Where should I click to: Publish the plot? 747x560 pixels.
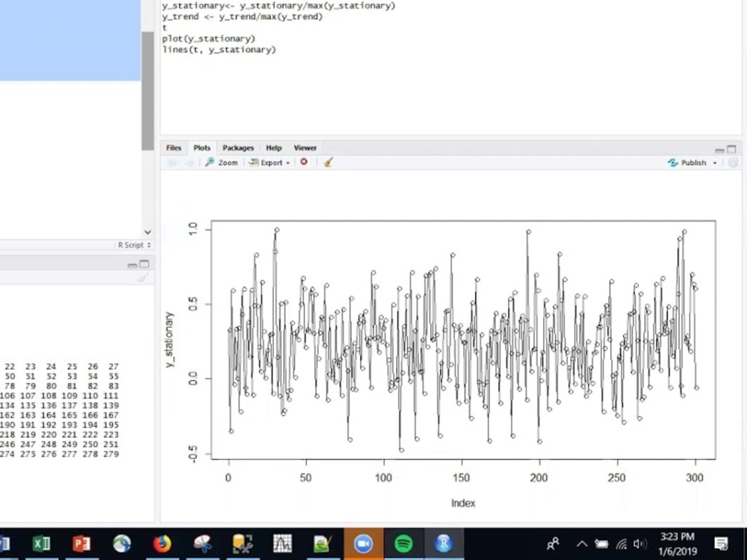click(690, 162)
